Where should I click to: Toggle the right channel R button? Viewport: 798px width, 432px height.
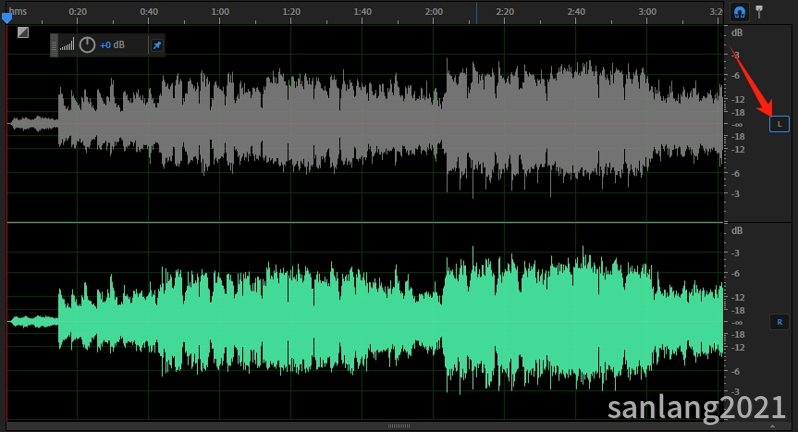[779, 322]
